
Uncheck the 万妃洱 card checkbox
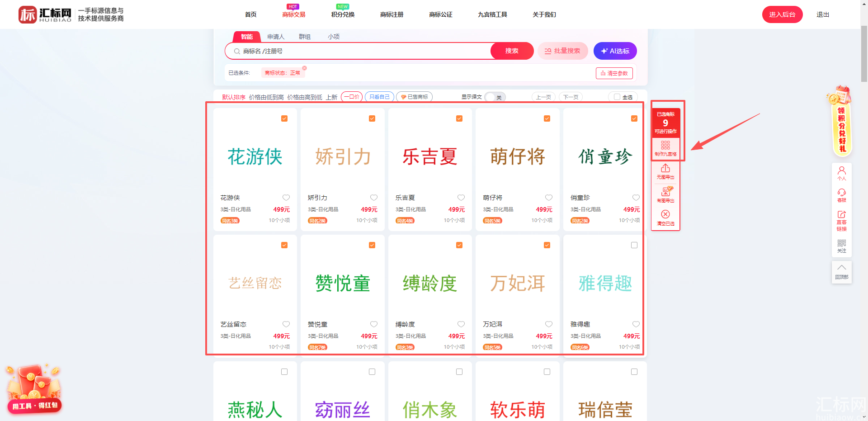(x=547, y=245)
